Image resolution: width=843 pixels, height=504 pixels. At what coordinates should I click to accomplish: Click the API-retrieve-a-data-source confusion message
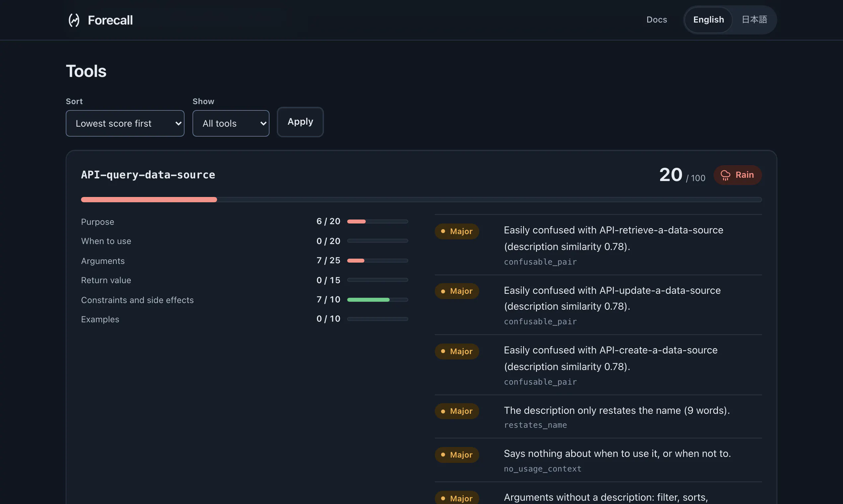click(x=613, y=238)
